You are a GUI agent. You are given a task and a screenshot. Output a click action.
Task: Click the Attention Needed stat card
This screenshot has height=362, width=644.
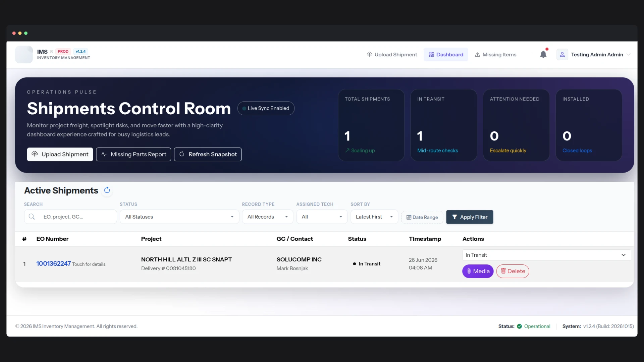[516, 125]
